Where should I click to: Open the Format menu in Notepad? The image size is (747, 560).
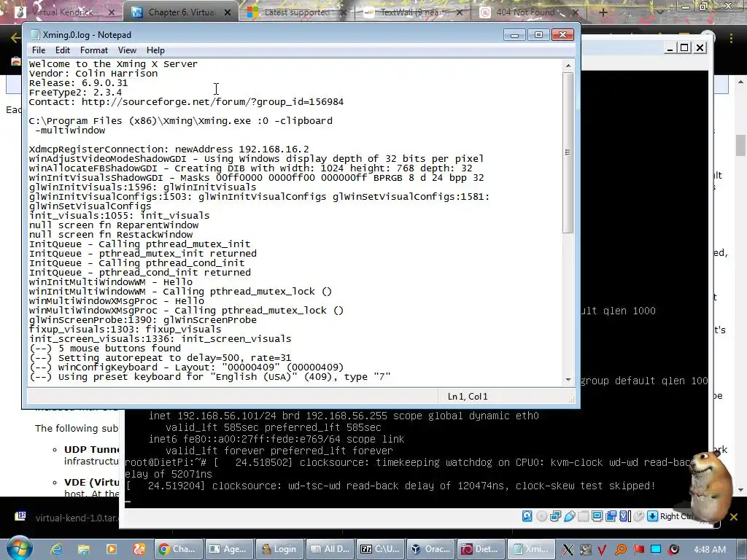pyautogui.click(x=94, y=50)
